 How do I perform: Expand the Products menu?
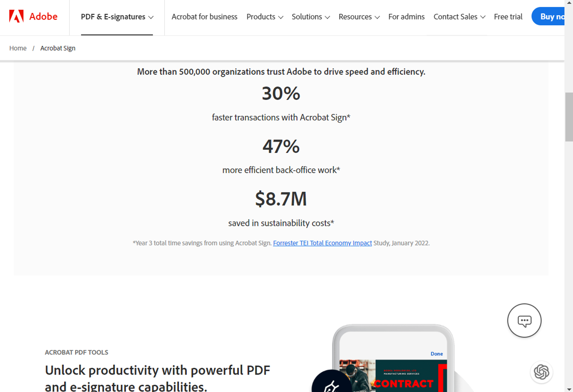point(264,17)
